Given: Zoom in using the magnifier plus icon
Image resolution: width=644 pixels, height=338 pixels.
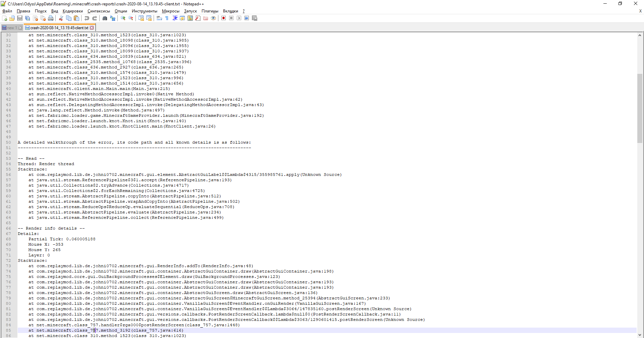Looking at the screenshot, I should 123,18.
